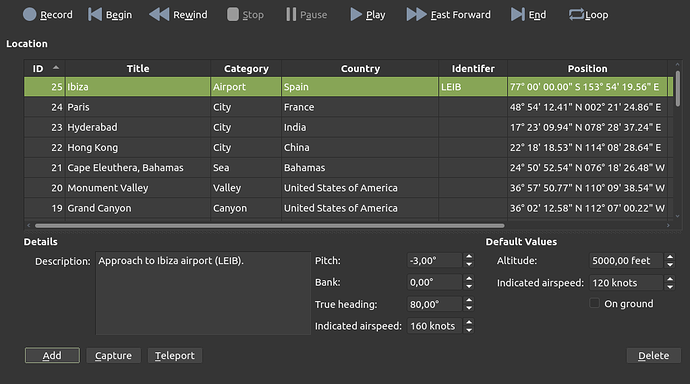Click the True heading input field

pos(435,304)
